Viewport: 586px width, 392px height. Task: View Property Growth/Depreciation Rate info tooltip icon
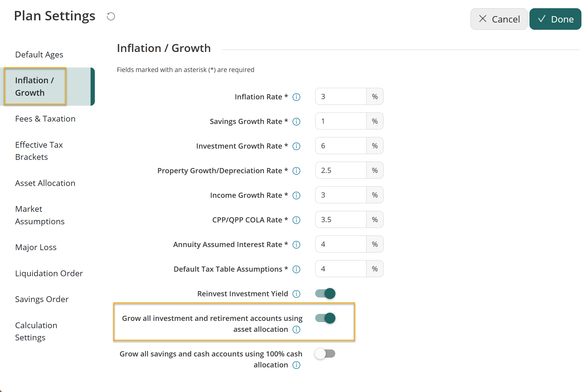tap(296, 171)
